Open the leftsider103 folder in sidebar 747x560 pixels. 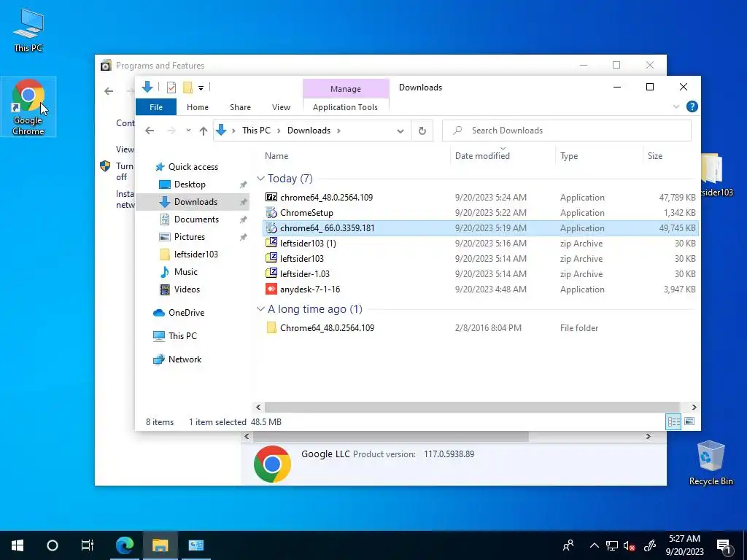tap(196, 254)
